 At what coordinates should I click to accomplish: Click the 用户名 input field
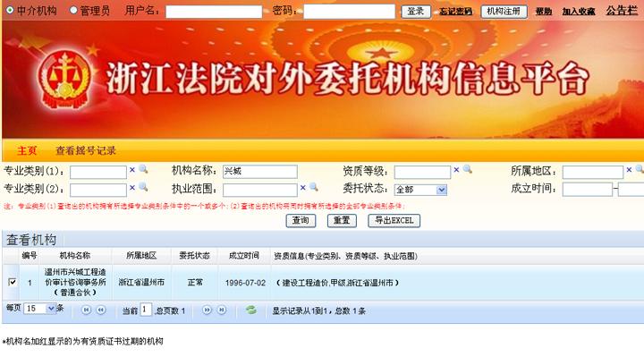(x=214, y=12)
